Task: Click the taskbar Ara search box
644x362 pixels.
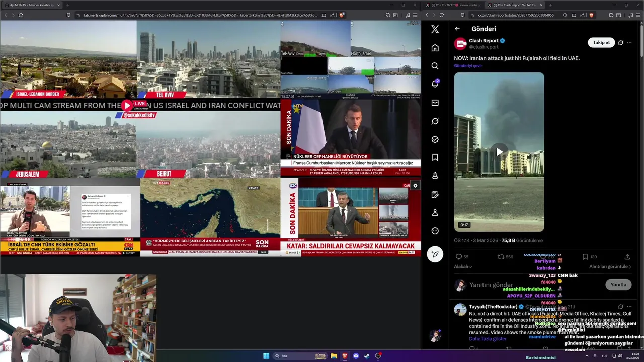Action: (x=300, y=356)
